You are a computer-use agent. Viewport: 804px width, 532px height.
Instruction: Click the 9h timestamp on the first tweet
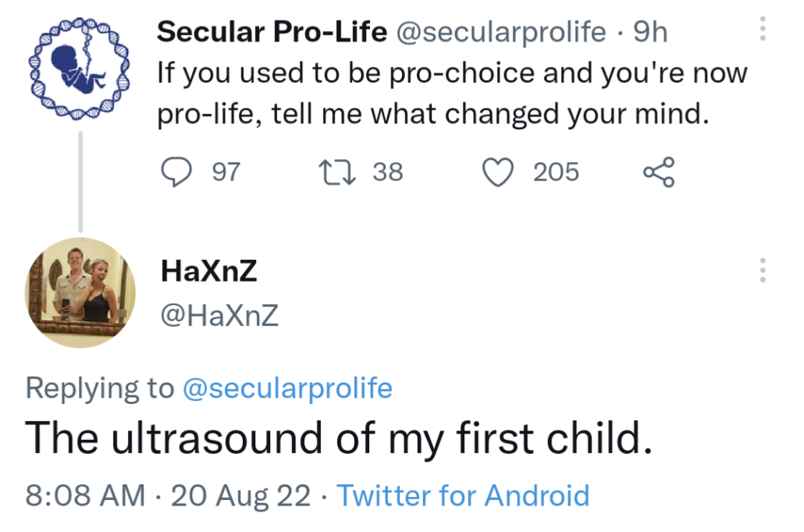(x=650, y=32)
